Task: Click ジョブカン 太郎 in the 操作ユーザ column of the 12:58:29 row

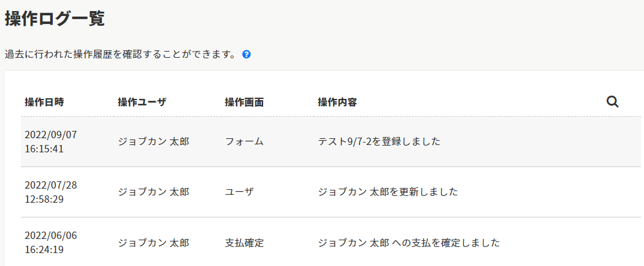Action: tap(153, 192)
